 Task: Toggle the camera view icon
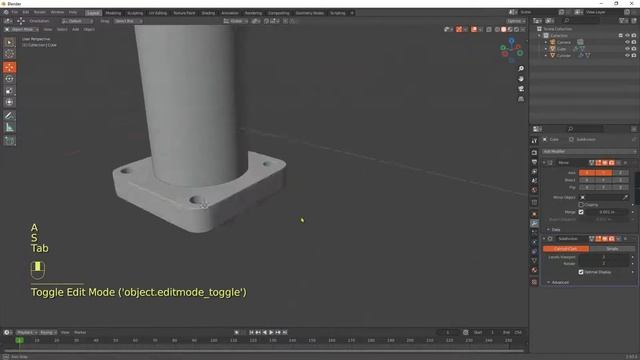click(521, 89)
